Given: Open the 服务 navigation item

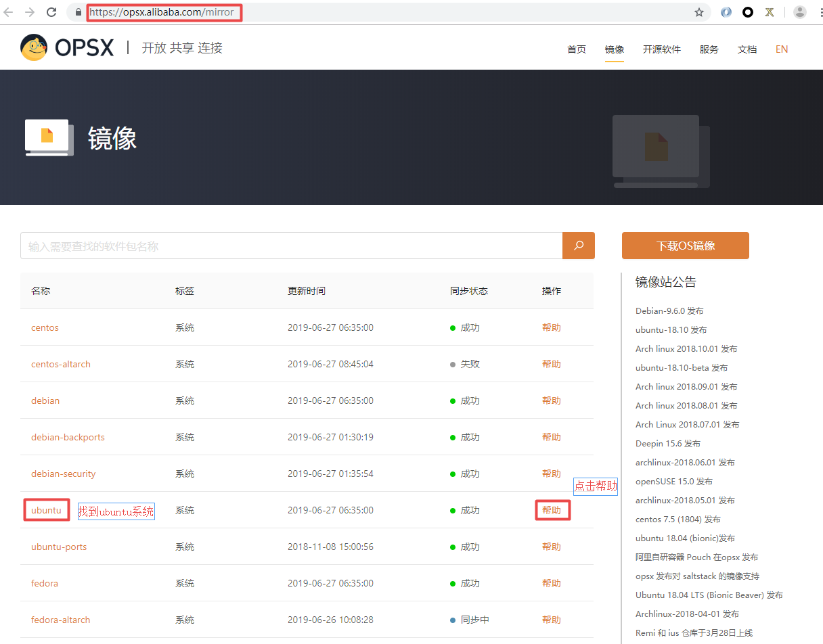Looking at the screenshot, I should [x=709, y=49].
